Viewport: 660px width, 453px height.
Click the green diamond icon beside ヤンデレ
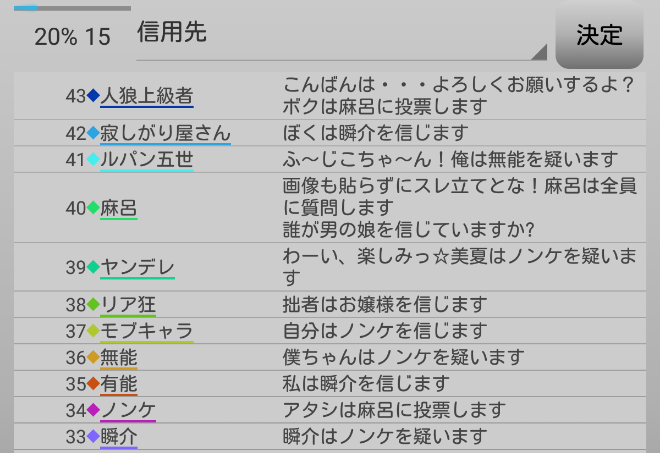(94, 267)
